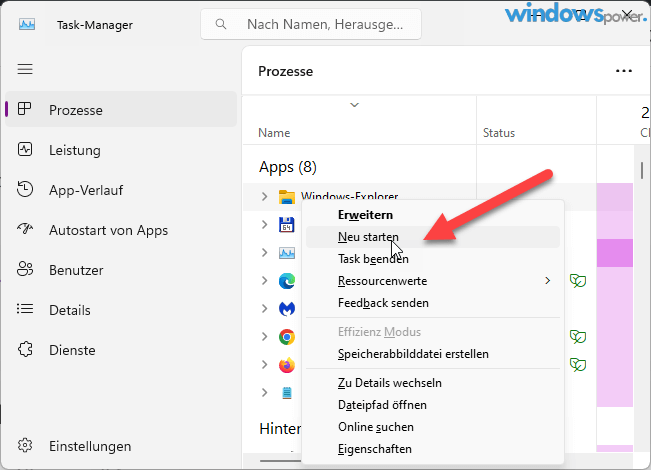Go to the Dienste page label
The height and width of the screenshot is (470, 651).
72,350
